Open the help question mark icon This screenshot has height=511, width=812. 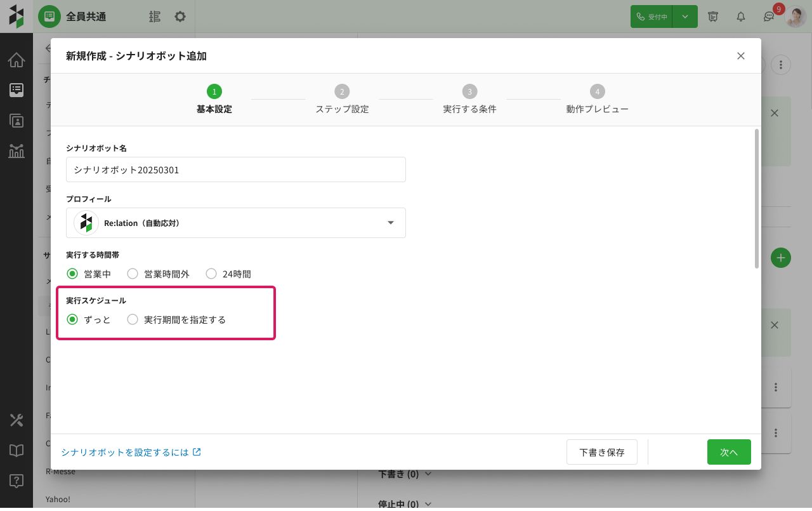tap(16, 481)
